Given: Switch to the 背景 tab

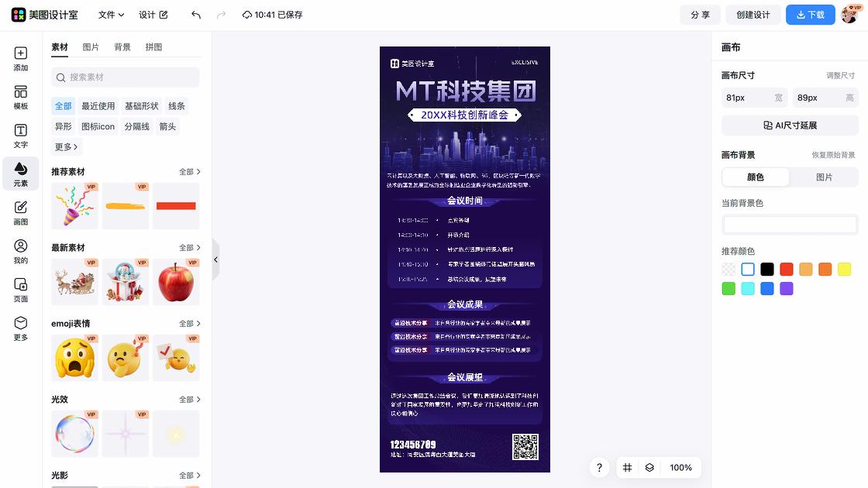Looking at the screenshot, I should point(122,46).
